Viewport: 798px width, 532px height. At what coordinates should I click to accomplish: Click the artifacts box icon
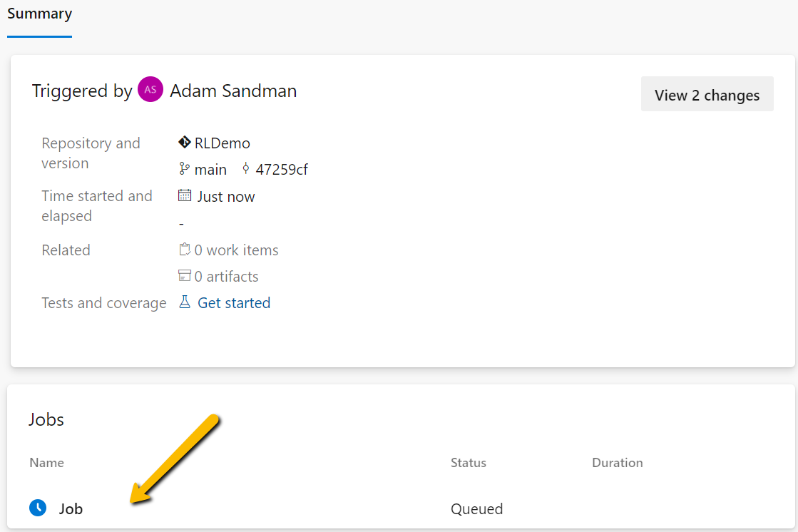[184, 276]
